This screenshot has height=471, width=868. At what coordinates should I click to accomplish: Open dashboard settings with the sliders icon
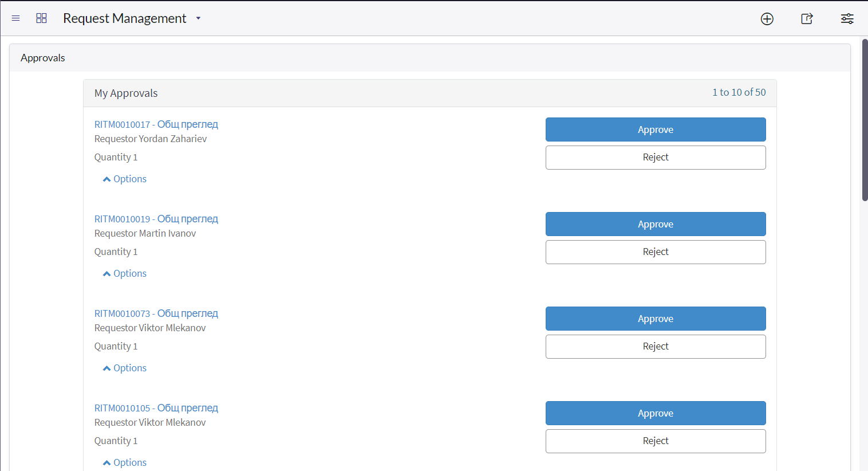(x=847, y=18)
